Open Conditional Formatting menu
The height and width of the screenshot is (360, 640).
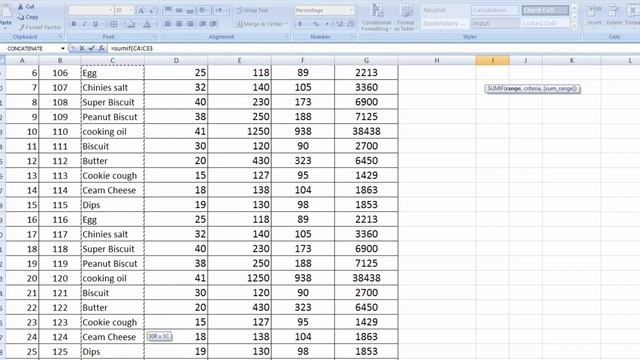[x=376, y=17]
